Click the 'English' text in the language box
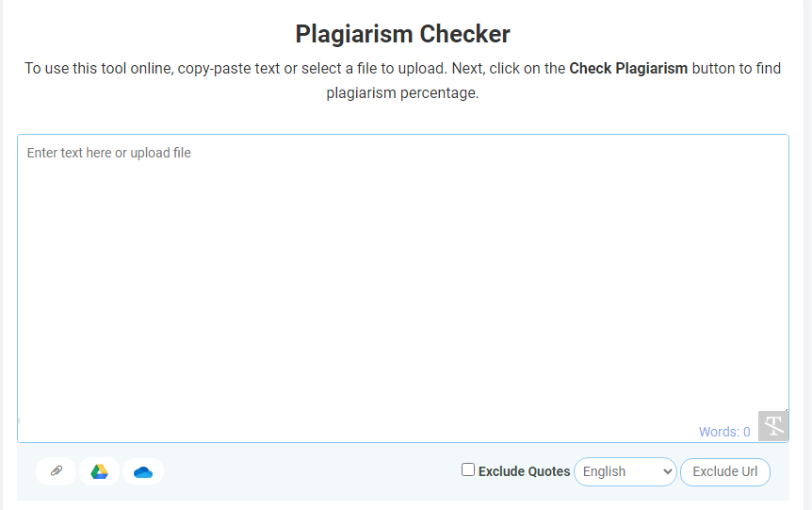This screenshot has width=812, height=510. pos(605,471)
